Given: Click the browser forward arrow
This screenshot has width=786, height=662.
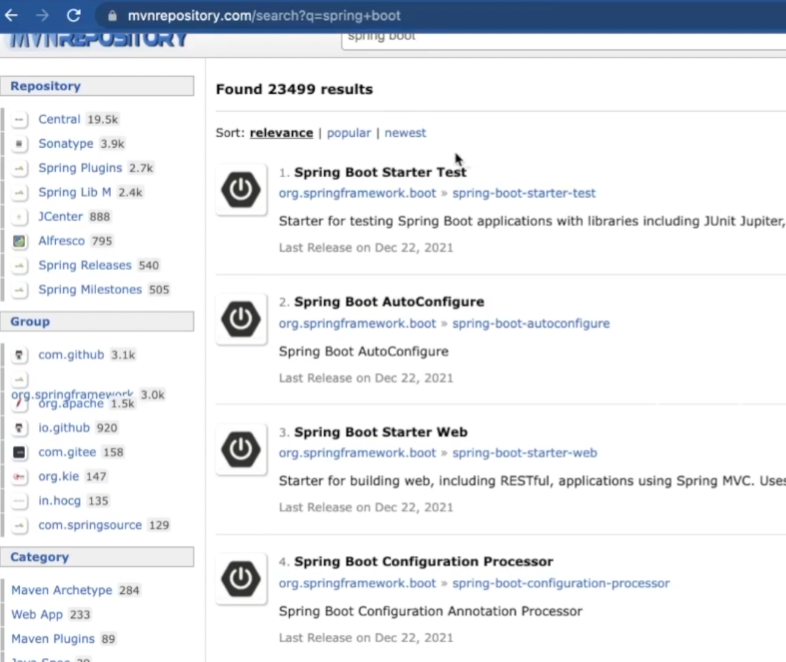Looking at the screenshot, I should tap(43, 16).
